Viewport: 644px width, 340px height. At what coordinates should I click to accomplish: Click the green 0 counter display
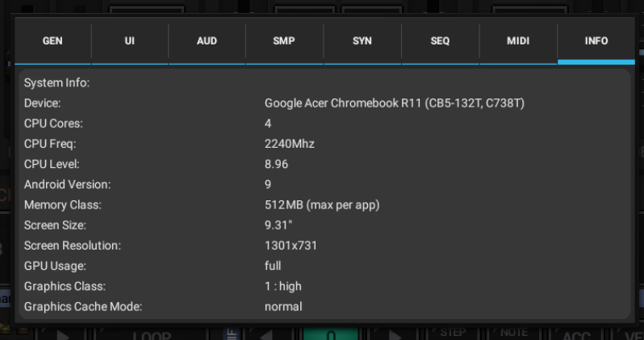[331, 334]
